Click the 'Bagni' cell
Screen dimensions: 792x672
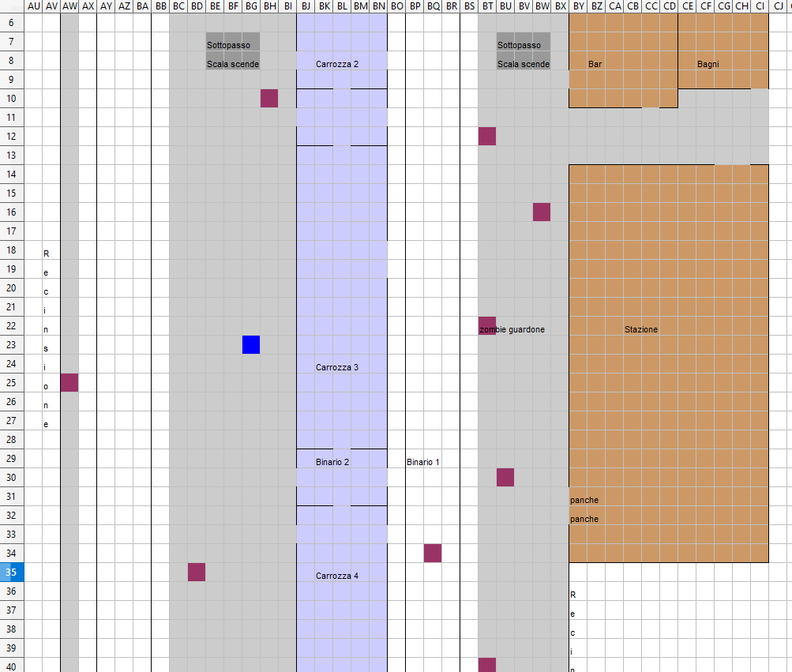708,64
